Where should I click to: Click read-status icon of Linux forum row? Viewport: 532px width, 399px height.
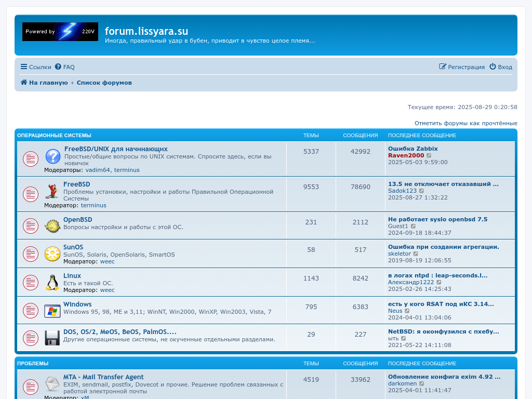coord(30,283)
